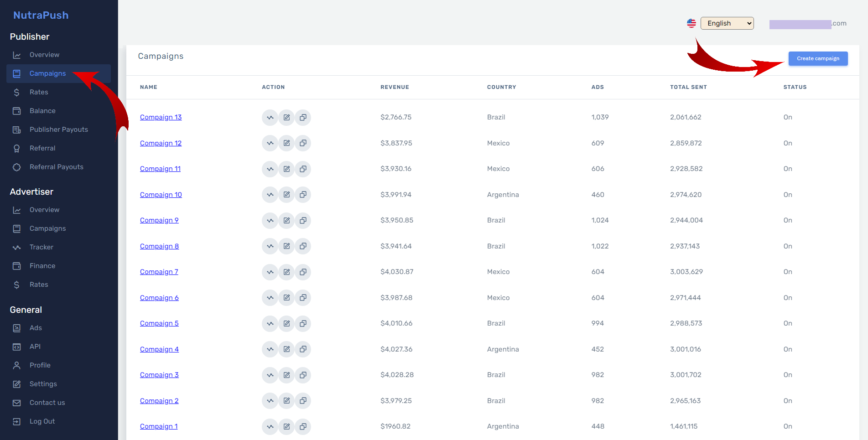Open the Compaign 1 link
The height and width of the screenshot is (440, 868).
pyautogui.click(x=159, y=426)
